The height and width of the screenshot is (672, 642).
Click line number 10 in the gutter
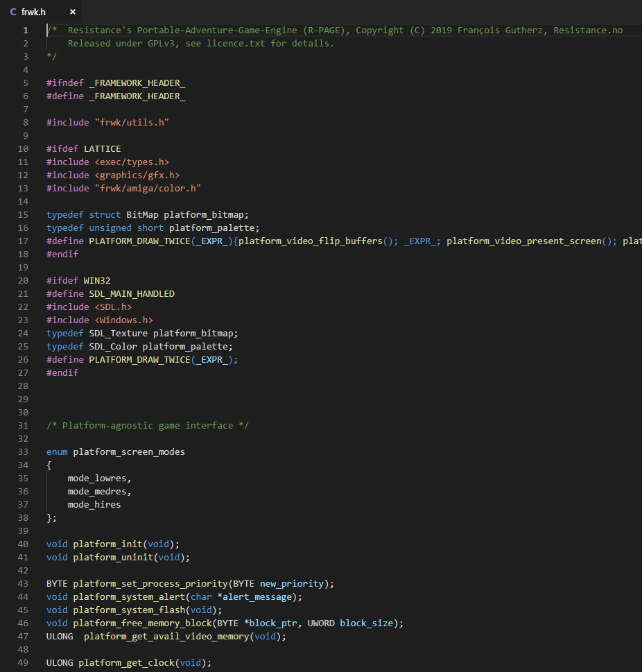click(23, 148)
